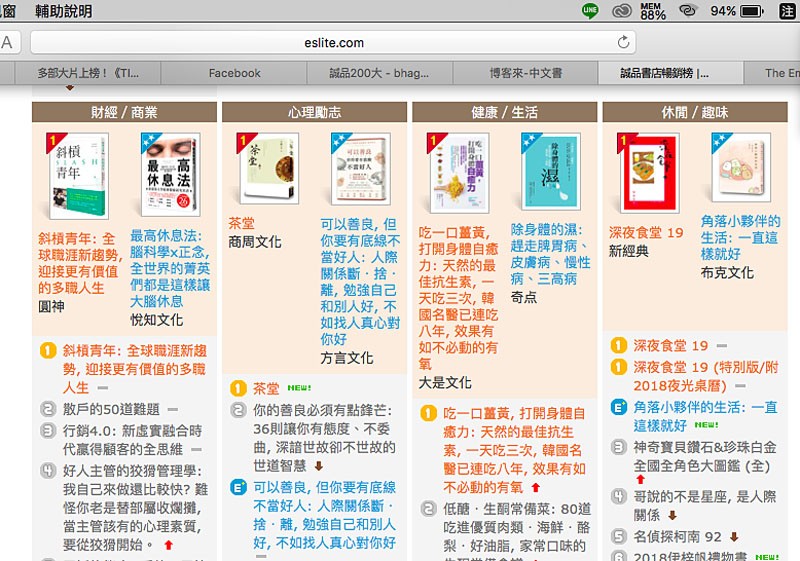The image size is (800, 561).
Task: Click the publisher name 大是文化
Action: click(x=445, y=382)
